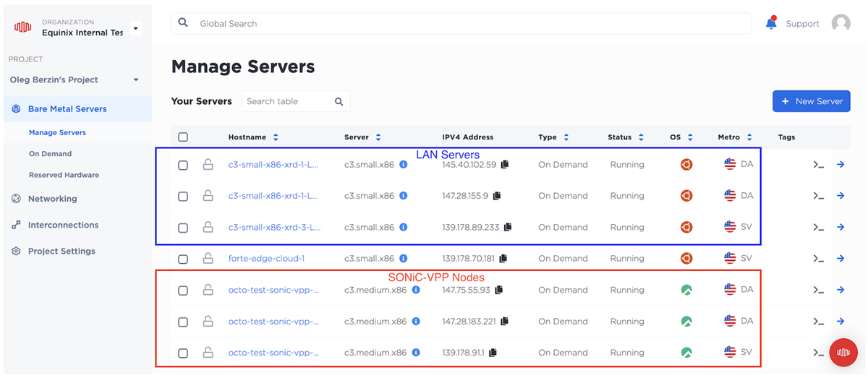Tick checkbox for server 147.28.183.221
Viewport: 868px width, 378px height.
pyautogui.click(x=183, y=322)
